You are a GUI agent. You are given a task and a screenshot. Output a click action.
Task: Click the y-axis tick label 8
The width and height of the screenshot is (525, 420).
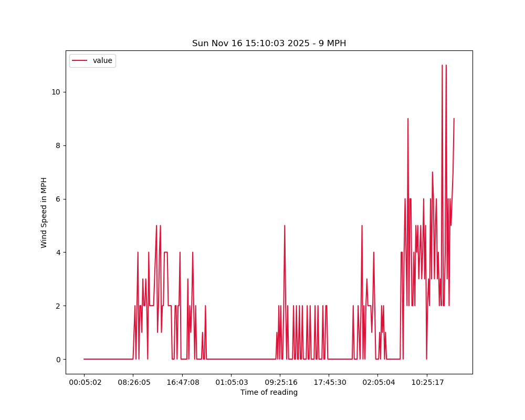pyautogui.click(x=58, y=145)
